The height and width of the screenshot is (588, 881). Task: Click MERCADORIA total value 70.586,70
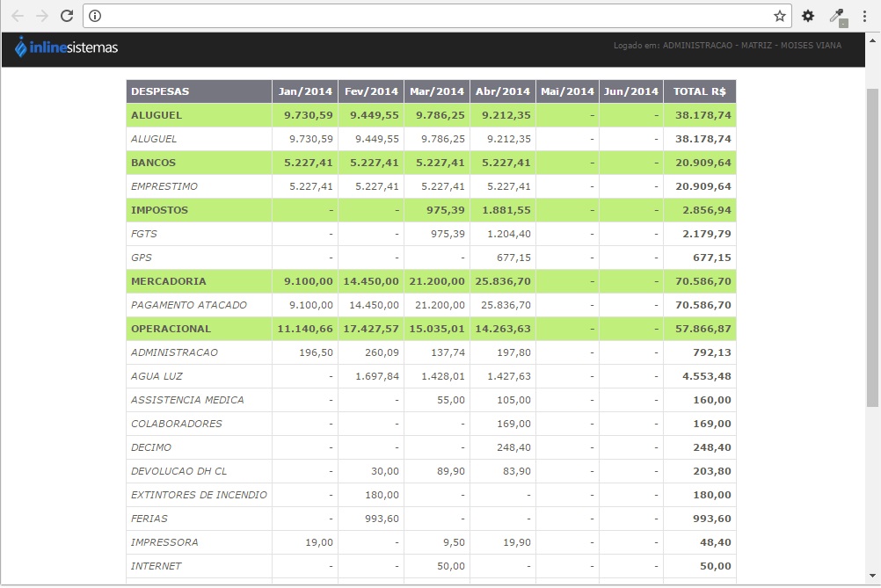(x=703, y=280)
